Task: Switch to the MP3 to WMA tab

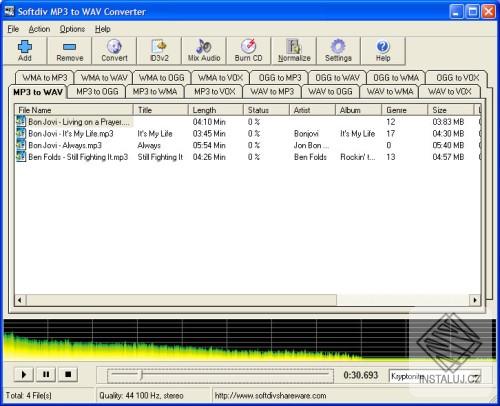Action: [155, 91]
